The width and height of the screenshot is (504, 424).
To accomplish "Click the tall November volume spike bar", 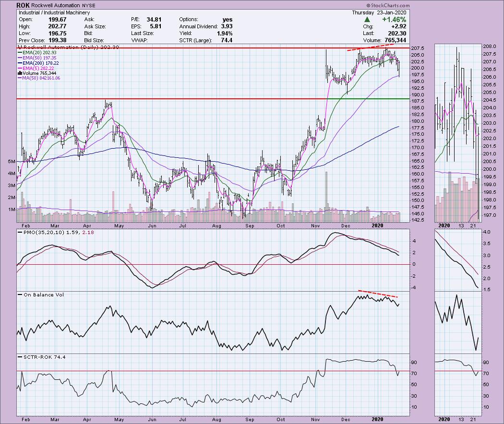I will pyautogui.click(x=326, y=197).
